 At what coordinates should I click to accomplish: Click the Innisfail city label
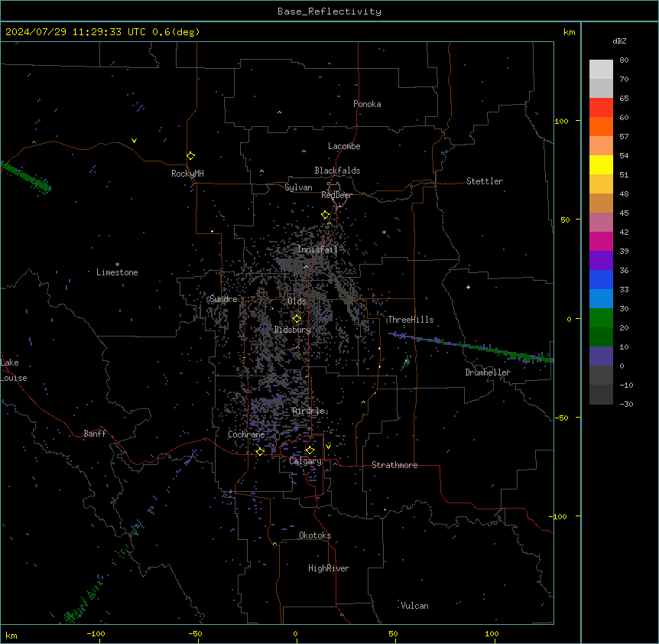317,249
